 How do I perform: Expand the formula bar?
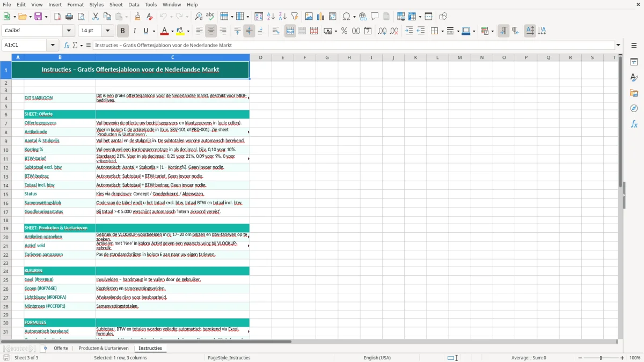618,45
